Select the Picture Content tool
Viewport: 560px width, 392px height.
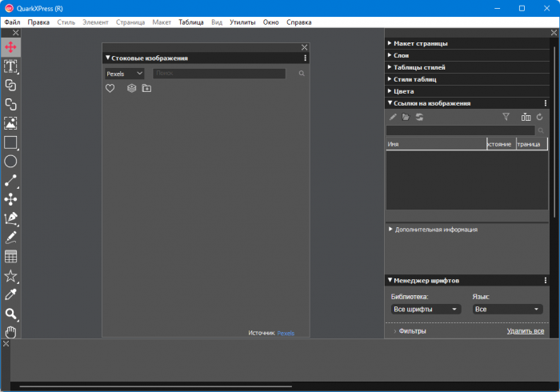(11, 123)
